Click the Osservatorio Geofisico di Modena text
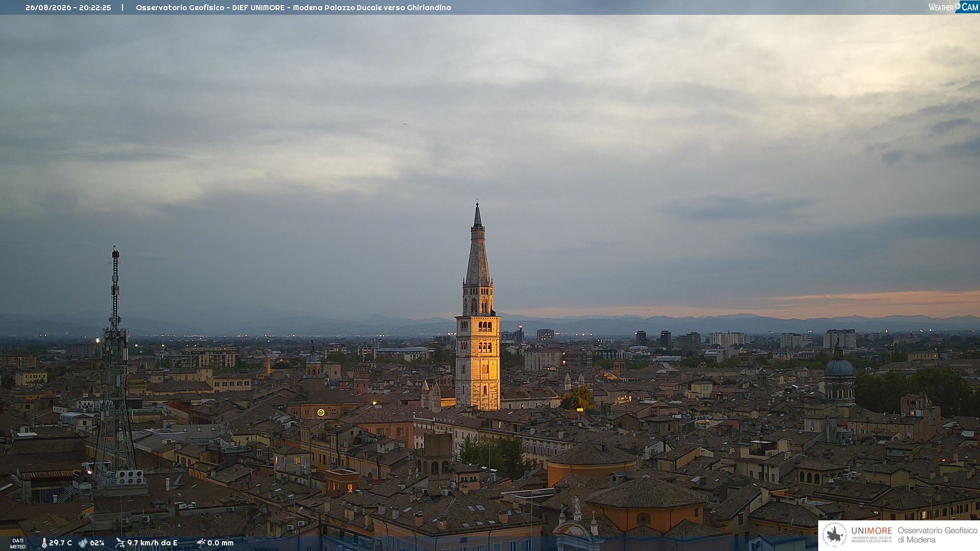This screenshot has width=980, height=551. coord(938,535)
